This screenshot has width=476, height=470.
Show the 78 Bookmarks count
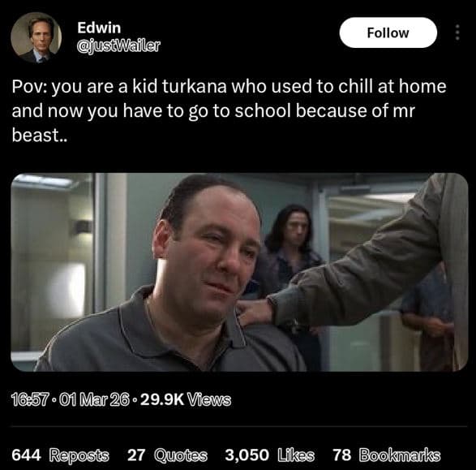tap(387, 455)
